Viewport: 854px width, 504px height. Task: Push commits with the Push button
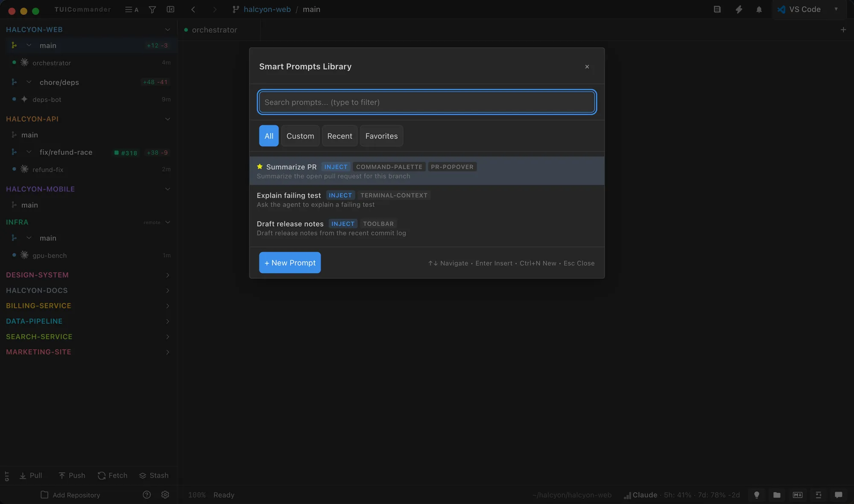72,475
